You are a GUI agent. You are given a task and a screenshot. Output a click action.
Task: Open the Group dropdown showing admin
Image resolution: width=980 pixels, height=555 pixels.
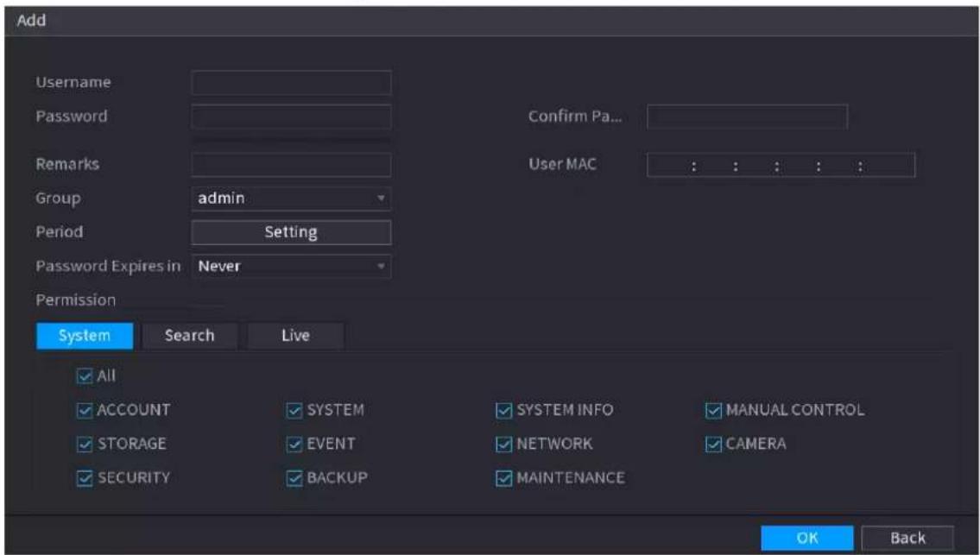coord(291,199)
